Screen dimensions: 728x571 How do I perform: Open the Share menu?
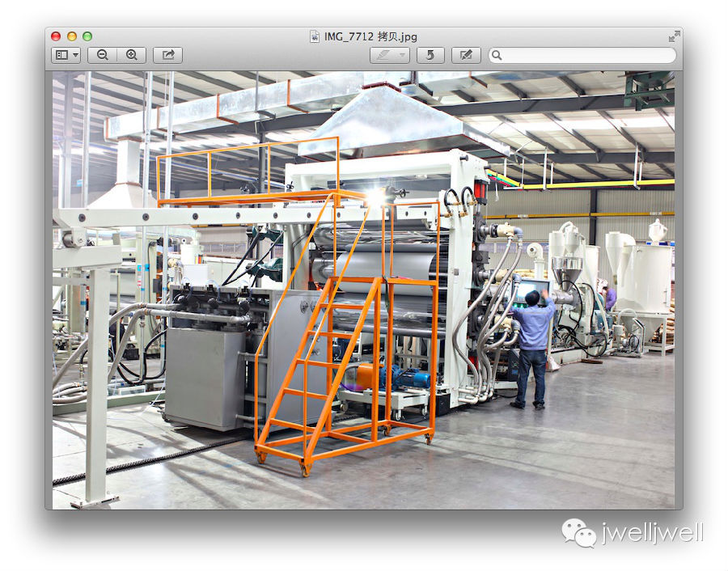coord(167,55)
